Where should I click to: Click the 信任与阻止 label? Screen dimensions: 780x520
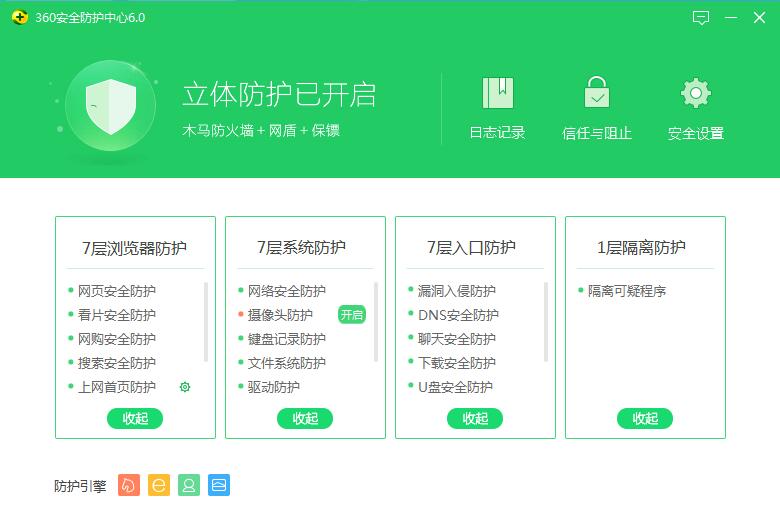596,133
